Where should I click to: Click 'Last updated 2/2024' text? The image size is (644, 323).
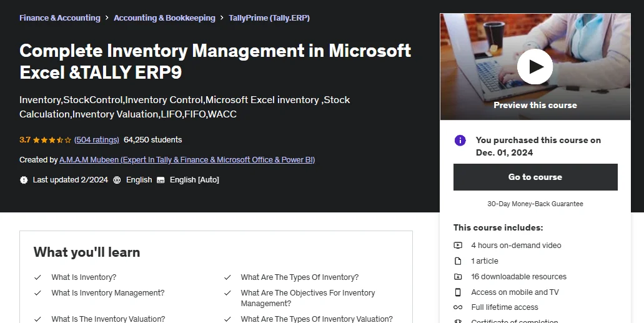pos(70,180)
